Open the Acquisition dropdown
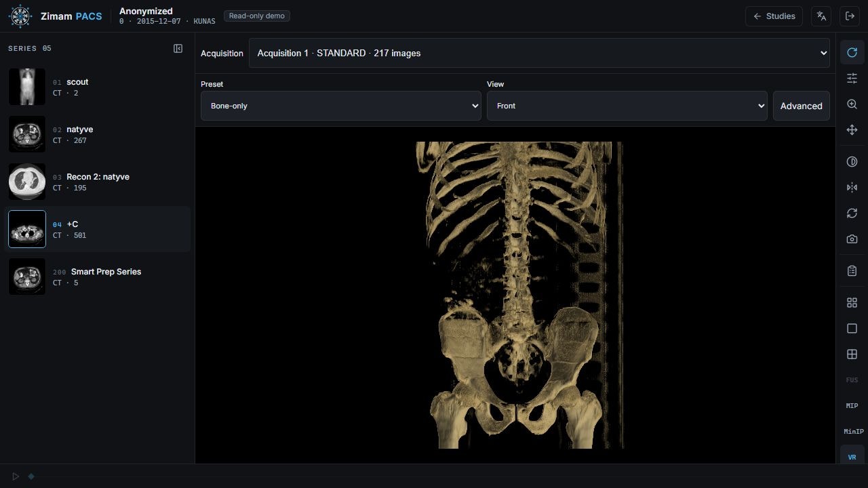This screenshot has width=868, height=488. click(539, 53)
